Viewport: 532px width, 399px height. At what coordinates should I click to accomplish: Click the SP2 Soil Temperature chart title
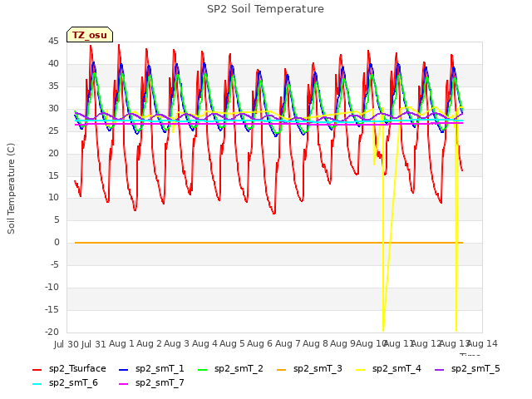(265, 9)
